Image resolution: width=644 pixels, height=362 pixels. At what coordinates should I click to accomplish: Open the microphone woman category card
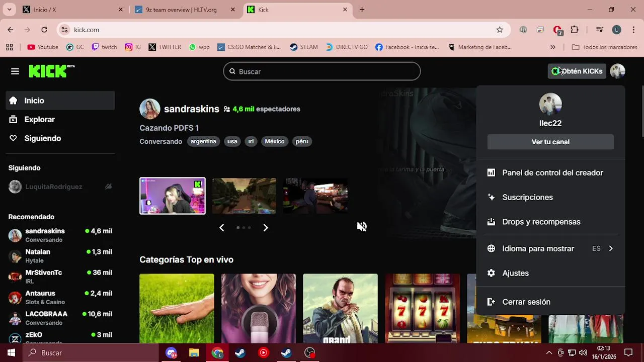[259, 308]
